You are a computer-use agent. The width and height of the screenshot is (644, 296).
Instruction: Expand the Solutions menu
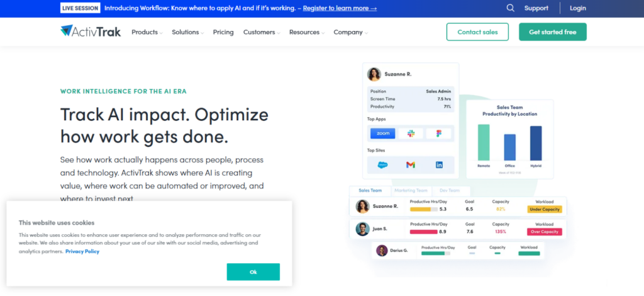coord(187,32)
